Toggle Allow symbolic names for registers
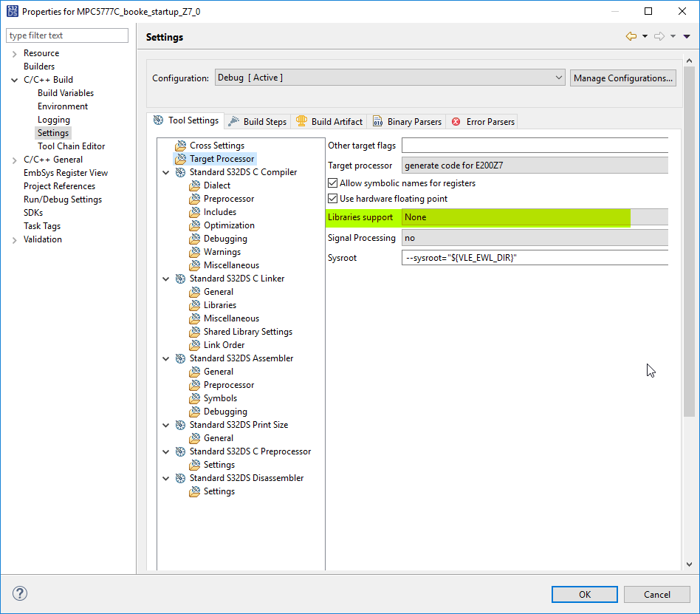 (x=332, y=183)
